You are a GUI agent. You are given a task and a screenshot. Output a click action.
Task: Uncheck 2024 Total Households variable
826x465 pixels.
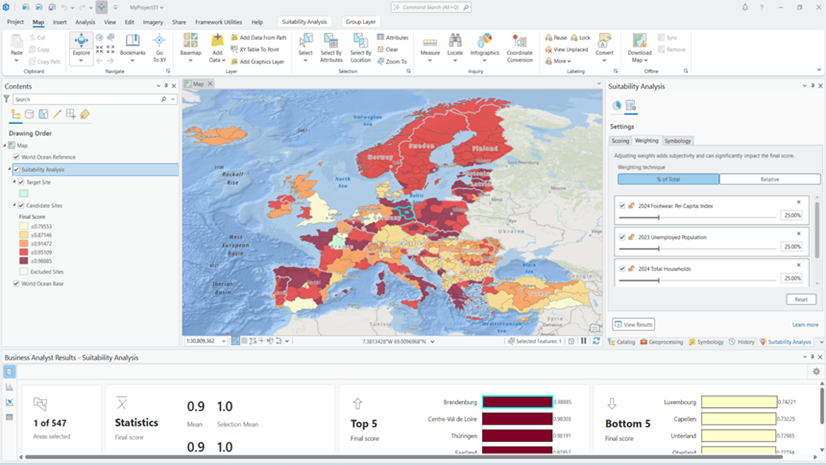tap(622, 269)
